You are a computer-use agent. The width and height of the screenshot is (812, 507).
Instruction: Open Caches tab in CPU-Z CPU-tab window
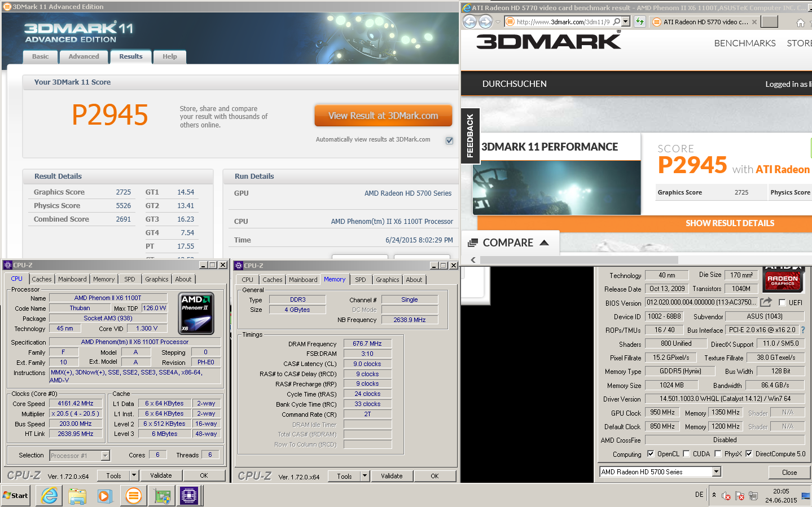pyautogui.click(x=42, y=279)
